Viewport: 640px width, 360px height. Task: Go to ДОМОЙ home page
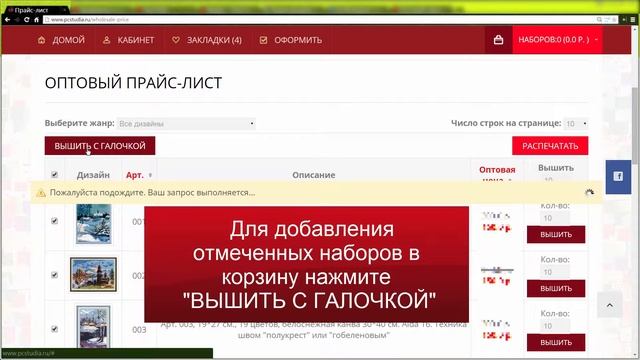coord(61,40)
